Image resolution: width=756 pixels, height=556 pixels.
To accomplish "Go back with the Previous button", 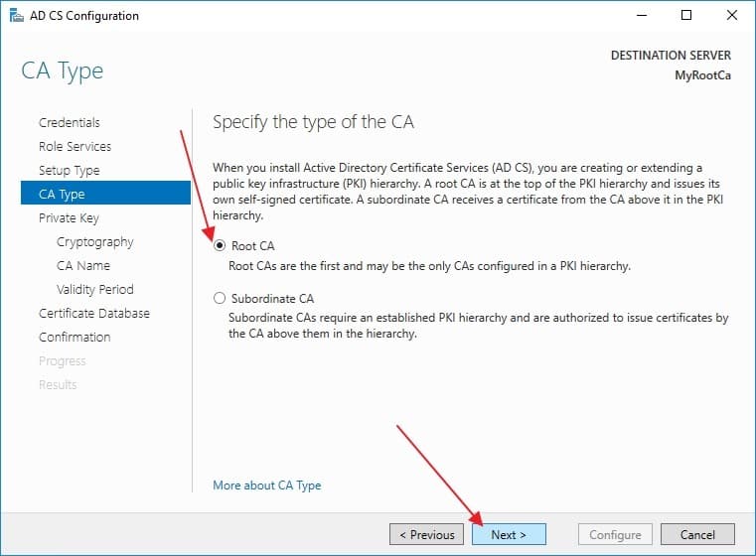I will (427, 534).
